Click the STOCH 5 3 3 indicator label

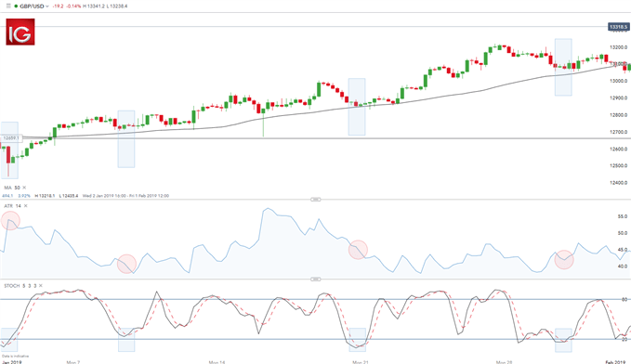point(20,286)
